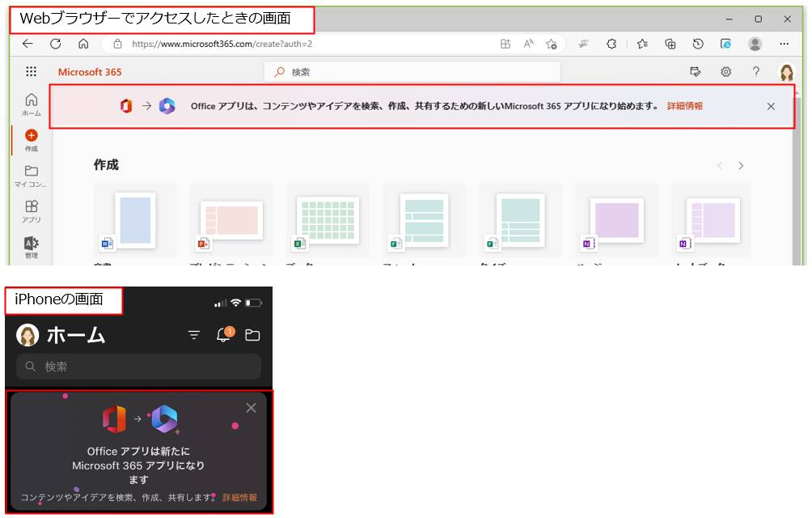
Task: Open Microsoft 365 settings gear
Action: coord(726,71)
